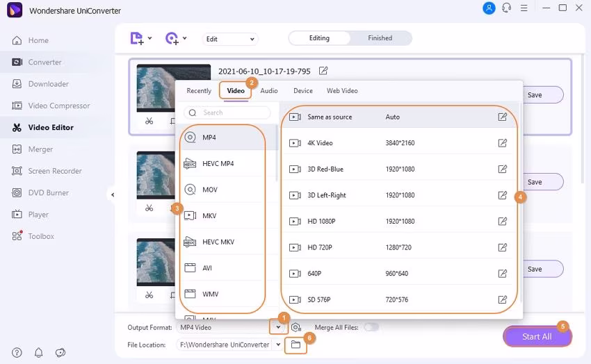Open the Edit dropdown in toolbar
The height and width of the screenshot is (364, 591).
pyautogui.click(x=230, y=39)
